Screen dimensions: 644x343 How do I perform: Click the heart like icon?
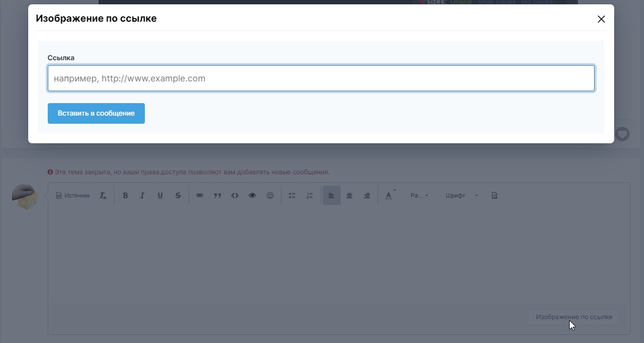(622, 134)
